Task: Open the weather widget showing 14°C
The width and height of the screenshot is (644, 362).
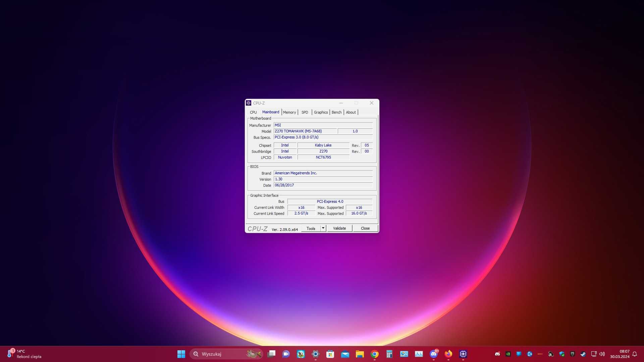Action: pyautogui.click(x=24, y=354)
